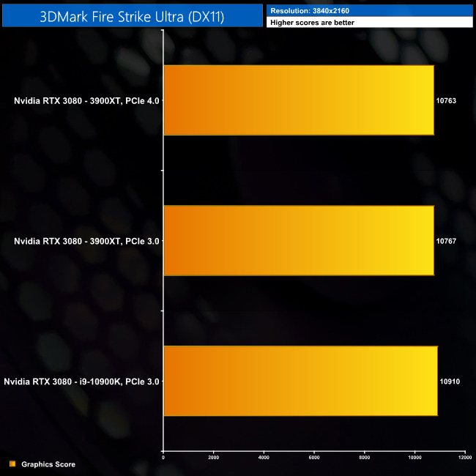476x476 pixels.
Task: Click the Resolution: 3840x2160 label
Action: click(x=310, y=11)
